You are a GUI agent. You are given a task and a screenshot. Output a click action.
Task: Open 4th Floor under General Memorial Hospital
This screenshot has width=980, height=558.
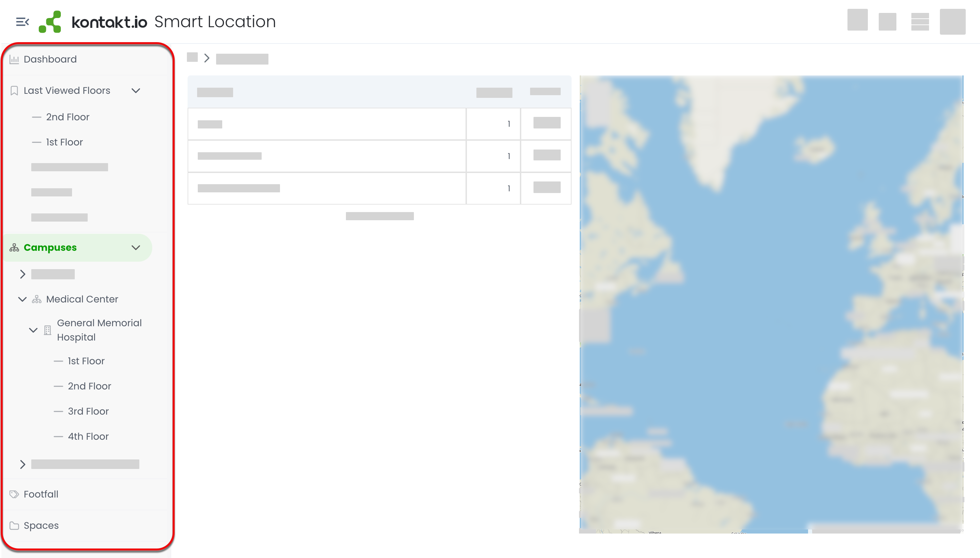[88, 437]
